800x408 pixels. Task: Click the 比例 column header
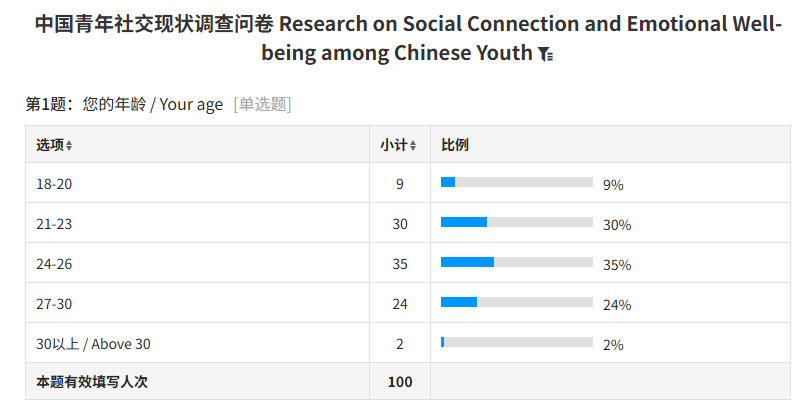coord(455,145)
